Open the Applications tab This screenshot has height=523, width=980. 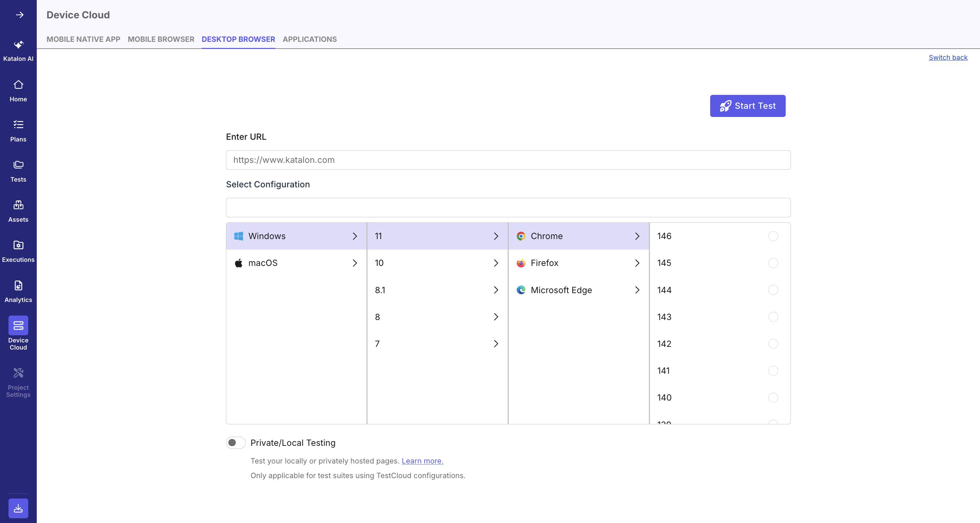[x=309, y=39]
